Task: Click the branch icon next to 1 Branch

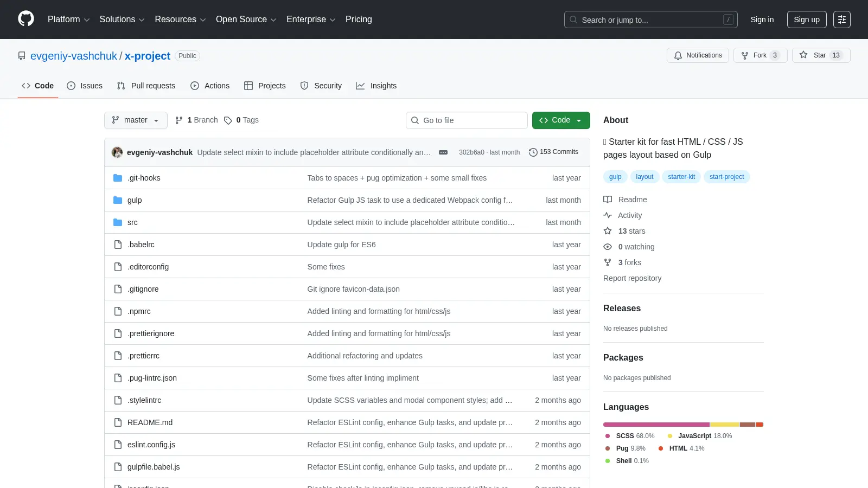Action: coord(179,120)
